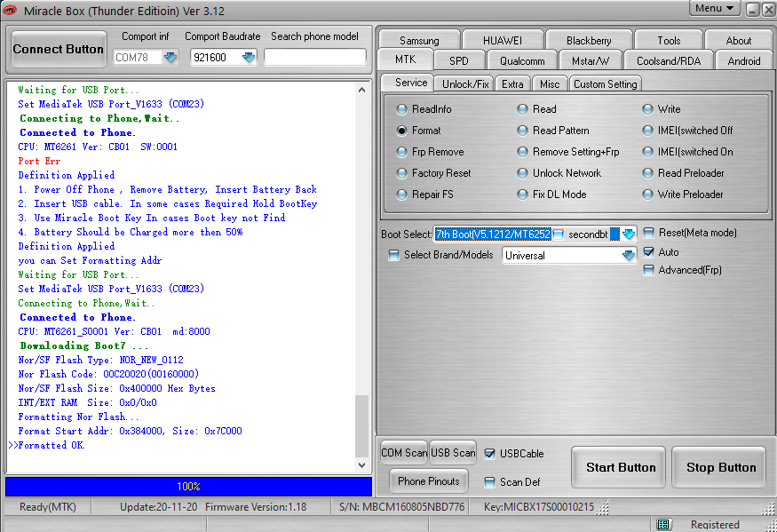Switch to the Android tab
Viewport: 777px width, 532px height.
point(744,61)
